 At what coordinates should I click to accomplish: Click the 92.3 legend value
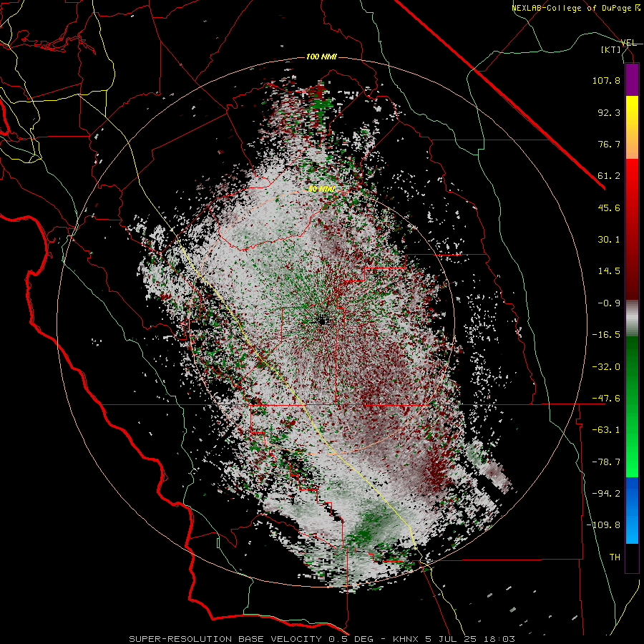(609, 112)
